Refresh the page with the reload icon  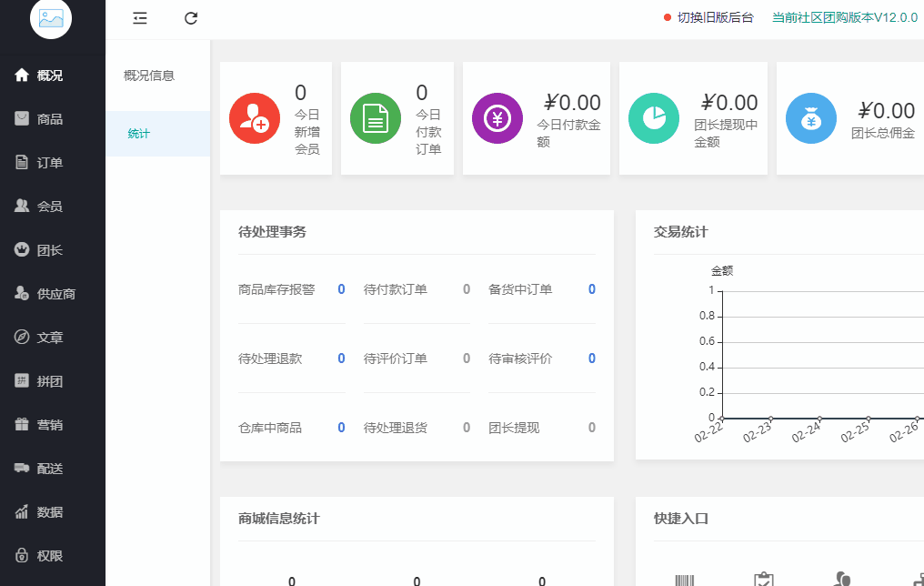[x=191, y=18]
